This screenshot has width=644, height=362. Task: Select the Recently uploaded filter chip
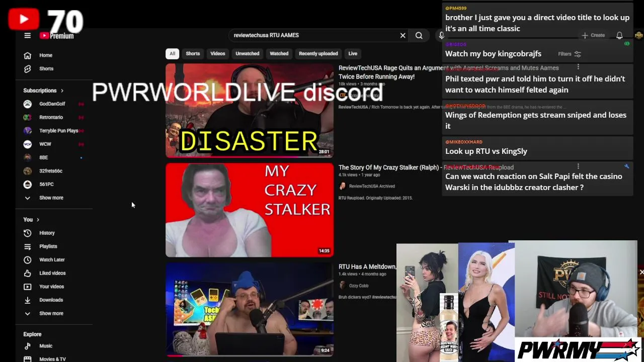point(318,54)
